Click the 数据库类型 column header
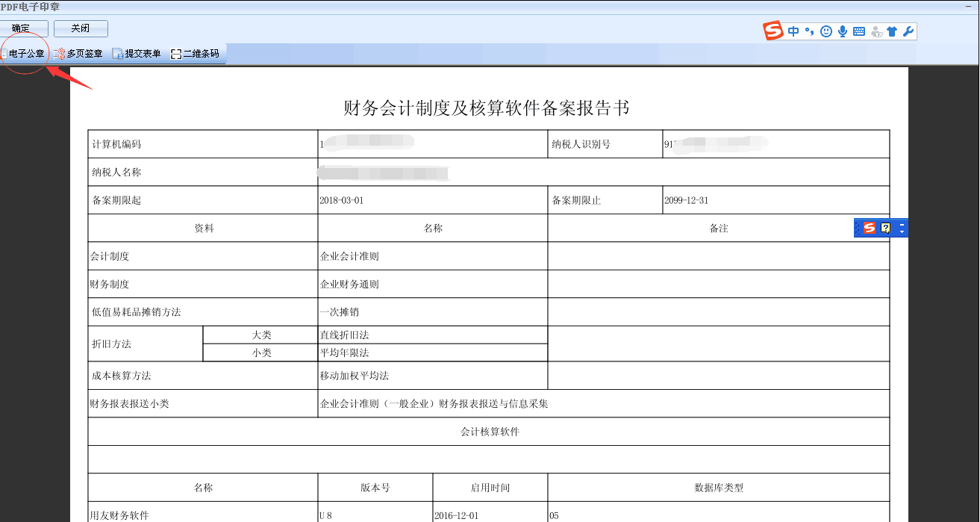Screen dimensions: 980x522 [x=719, y=488]
